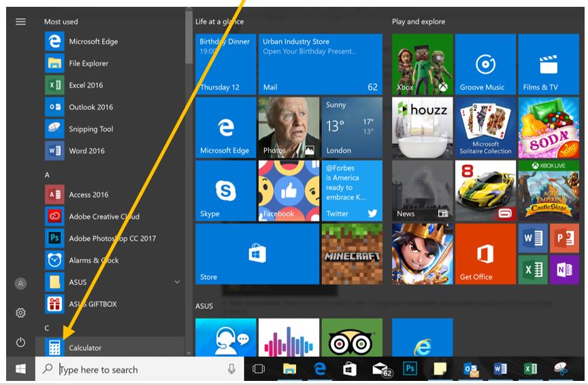588x385 pixels.
Task: Click the Power button icon
Action: click(20, 342)
